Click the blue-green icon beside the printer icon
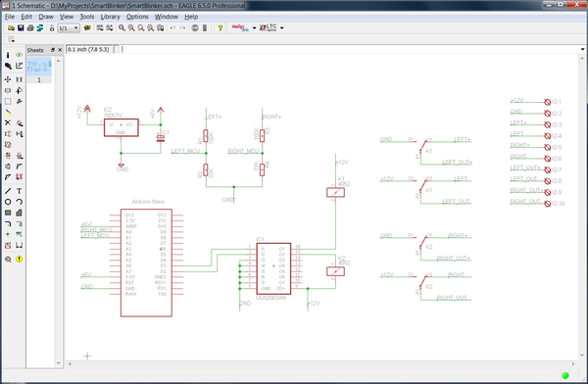Screen dimensions: 588x384 tap(40, 28)
